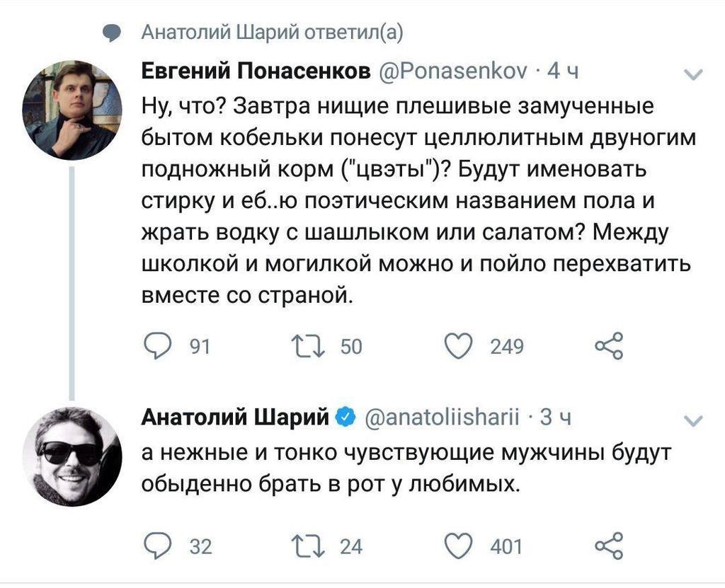
Task: Open the chevron menu on Шарий's tweet
Action: (695, 420)
